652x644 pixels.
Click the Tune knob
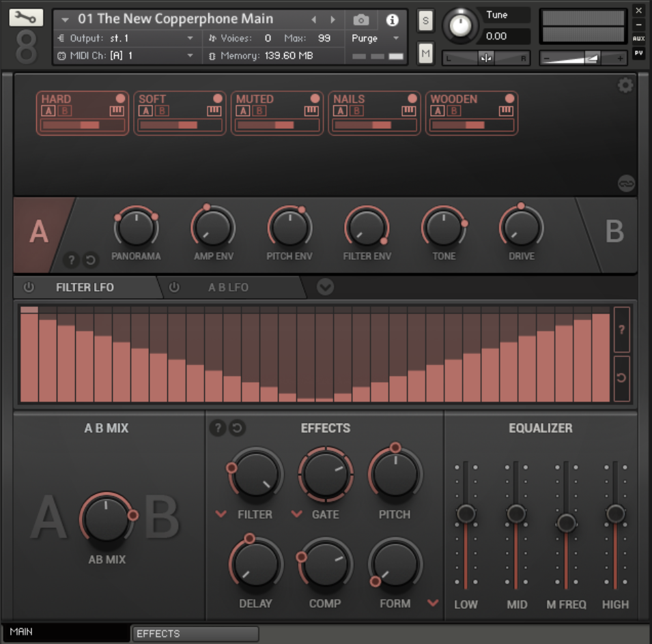(460, 26)
